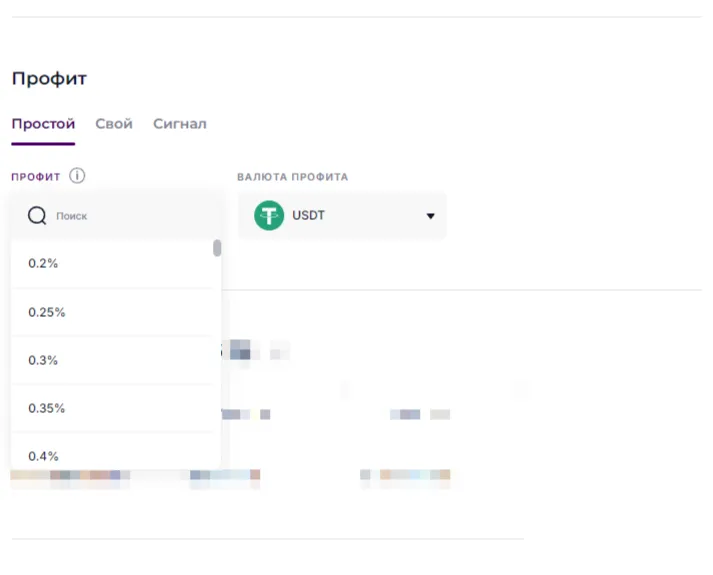This screenshot has width=713, height=575.
Task: Go to the Сигнал tab
Action: click(x=180, y=124)
